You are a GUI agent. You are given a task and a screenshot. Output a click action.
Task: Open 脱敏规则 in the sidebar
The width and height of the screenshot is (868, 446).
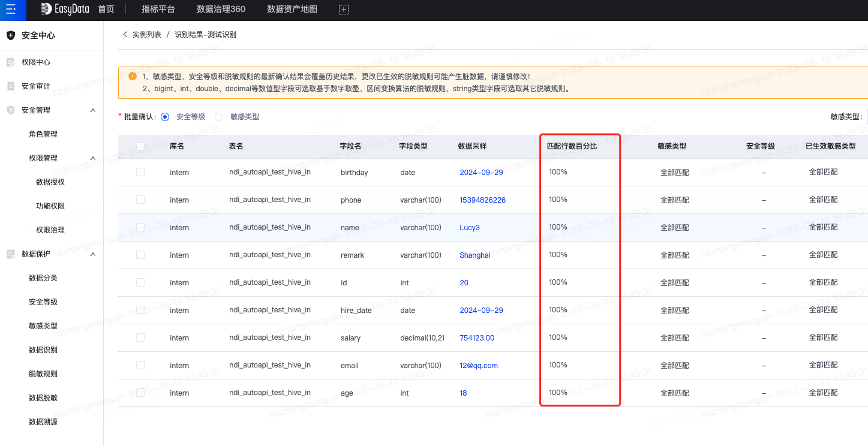43,374
